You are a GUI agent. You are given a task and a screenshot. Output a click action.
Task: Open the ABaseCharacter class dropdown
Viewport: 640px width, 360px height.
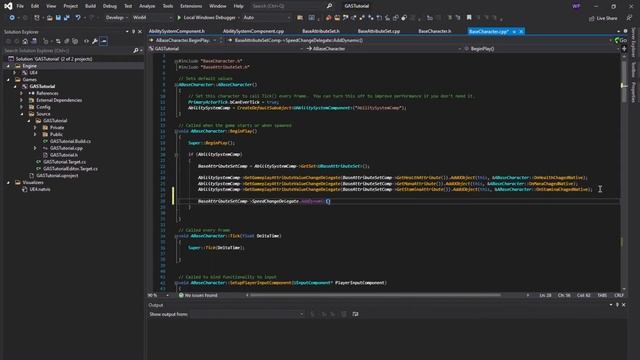[384, 49]
